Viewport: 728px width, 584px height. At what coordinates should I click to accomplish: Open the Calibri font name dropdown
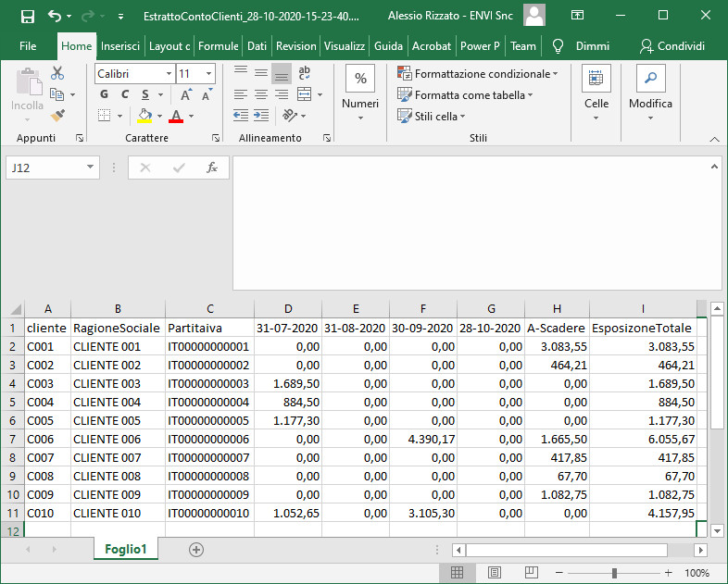click(169, 74)
